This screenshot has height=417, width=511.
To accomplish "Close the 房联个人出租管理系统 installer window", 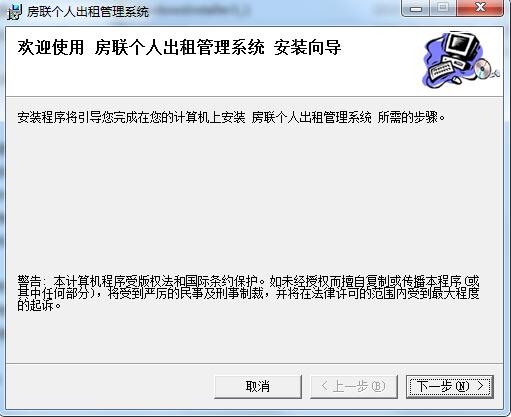I will tap(480, 8).
